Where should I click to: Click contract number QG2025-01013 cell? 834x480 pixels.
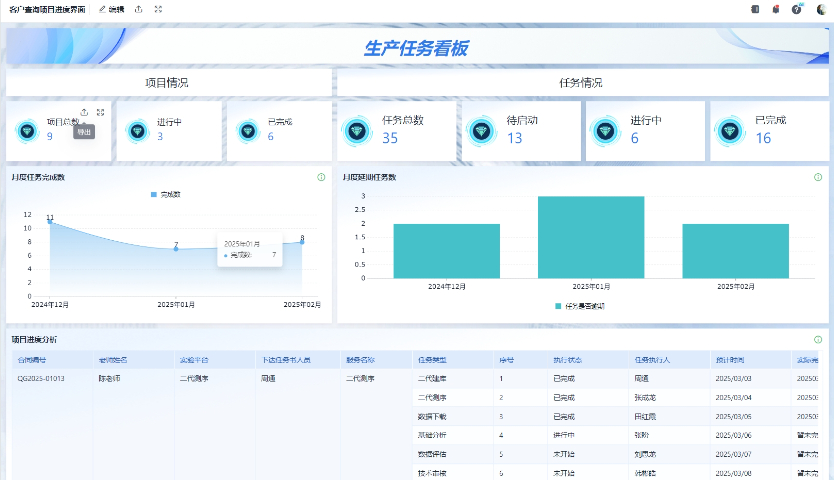[41, 379]
